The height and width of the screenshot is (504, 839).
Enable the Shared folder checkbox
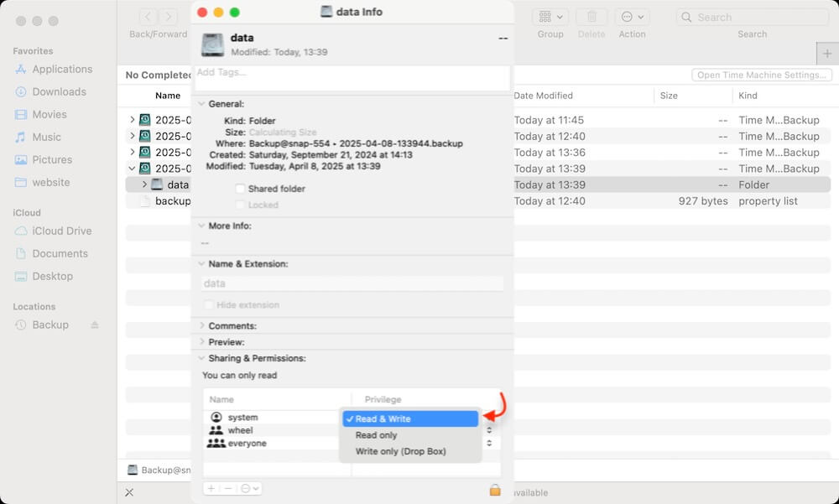tap(241, 188)
